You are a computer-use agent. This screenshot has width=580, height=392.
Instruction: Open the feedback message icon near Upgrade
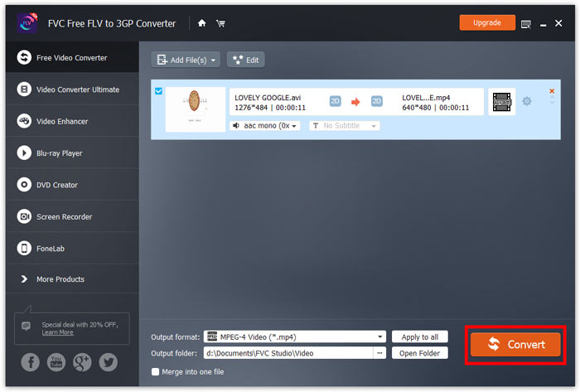point(525,24)
